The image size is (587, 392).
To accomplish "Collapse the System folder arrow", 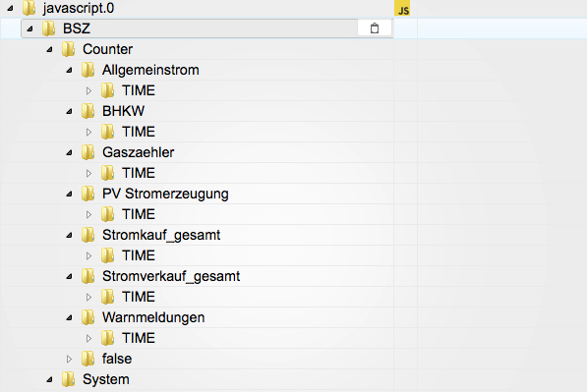I will [x=49, y=379].
